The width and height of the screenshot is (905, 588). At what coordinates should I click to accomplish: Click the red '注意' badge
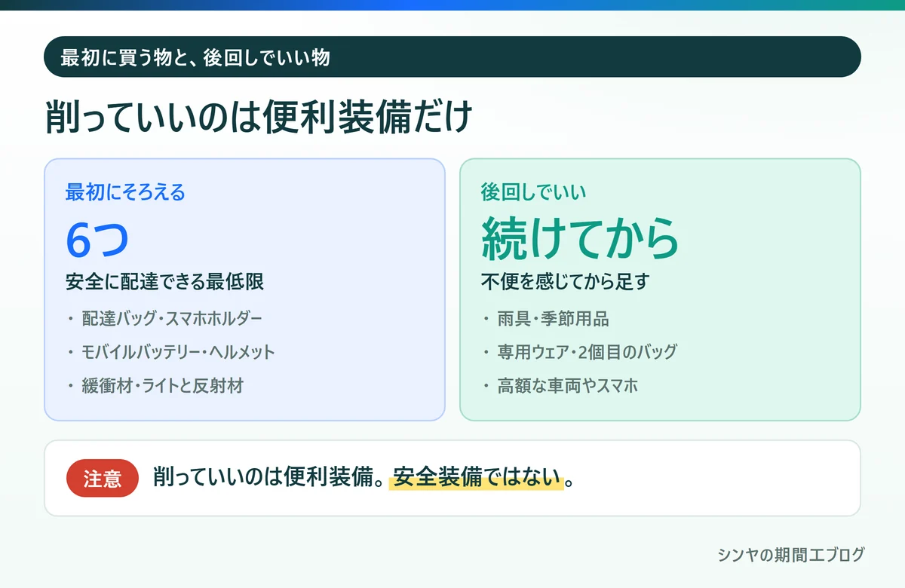tap(103, 478)
